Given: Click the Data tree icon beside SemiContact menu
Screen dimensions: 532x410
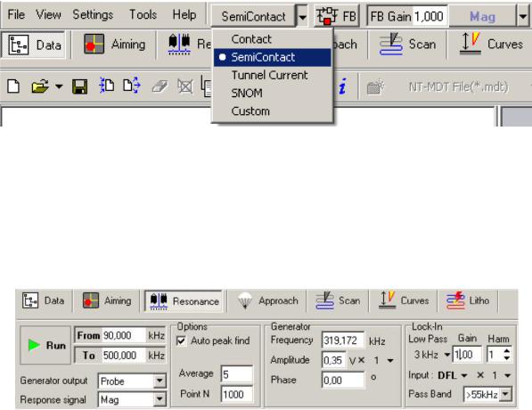Looking at the screenshot, I should click(19, 45).
